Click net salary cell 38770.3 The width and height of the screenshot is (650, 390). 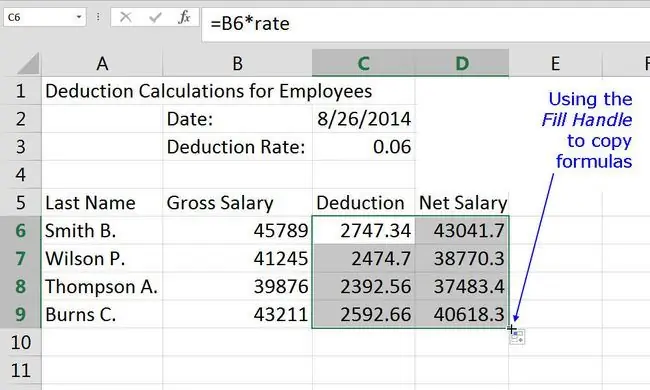[x=462, y=259]
